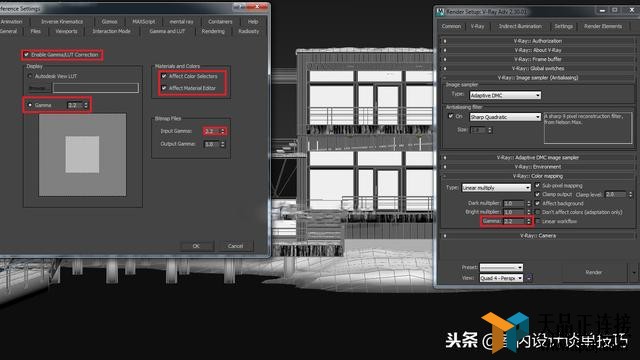This screenshot has height=360, width=640.
Task: Open the Render button's side arrow menu
Action: click(634, 272)
